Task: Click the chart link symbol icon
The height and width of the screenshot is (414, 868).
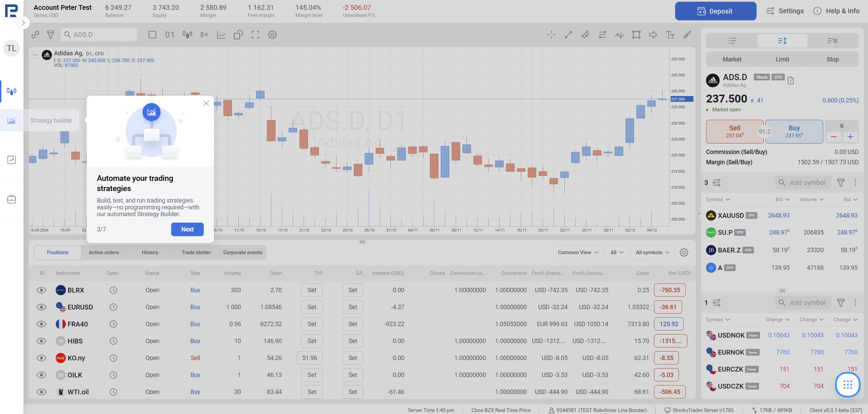Action: coord(35,35)
